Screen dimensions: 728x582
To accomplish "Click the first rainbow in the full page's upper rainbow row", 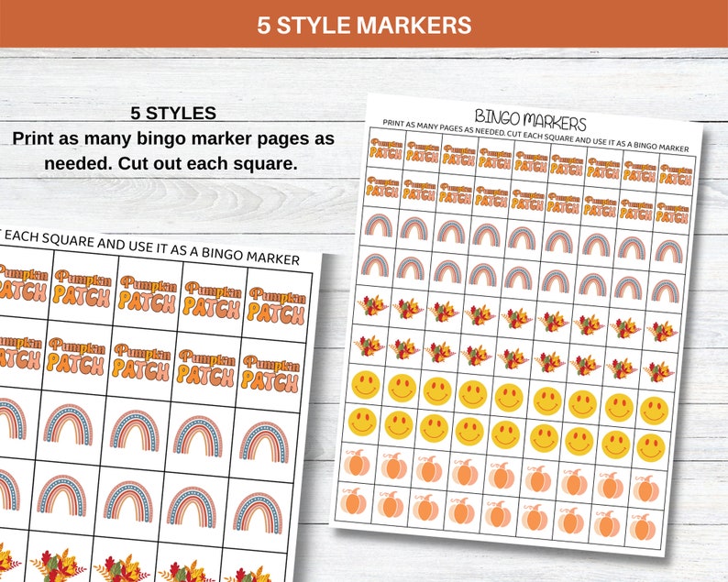I will click(x=379, y=226).
